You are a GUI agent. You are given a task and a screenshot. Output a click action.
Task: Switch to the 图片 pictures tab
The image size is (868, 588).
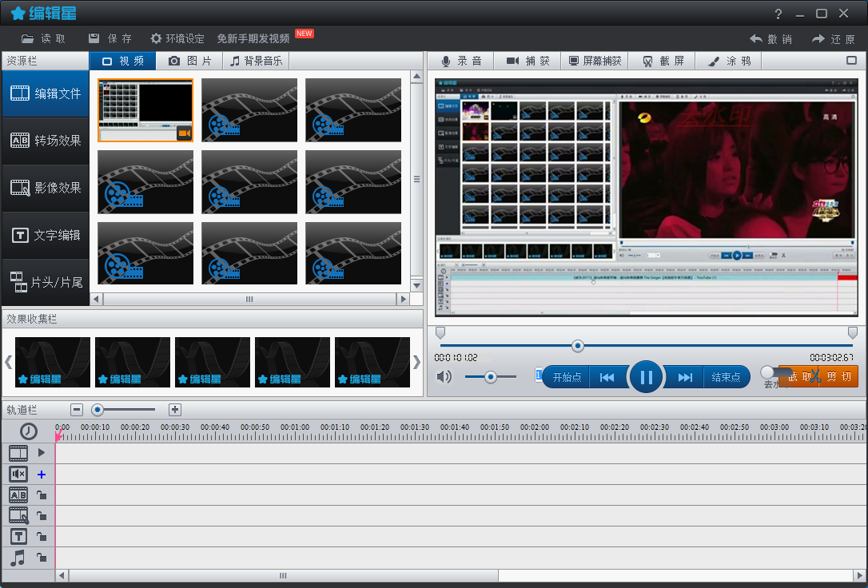190,61
